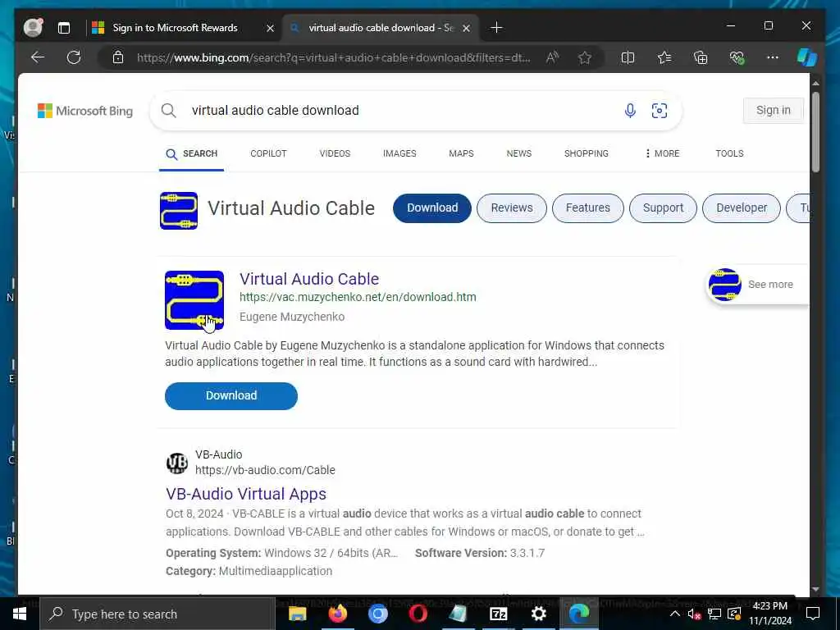
Task: Select the virtual audio cable download tab
Action: coord(381,28)
